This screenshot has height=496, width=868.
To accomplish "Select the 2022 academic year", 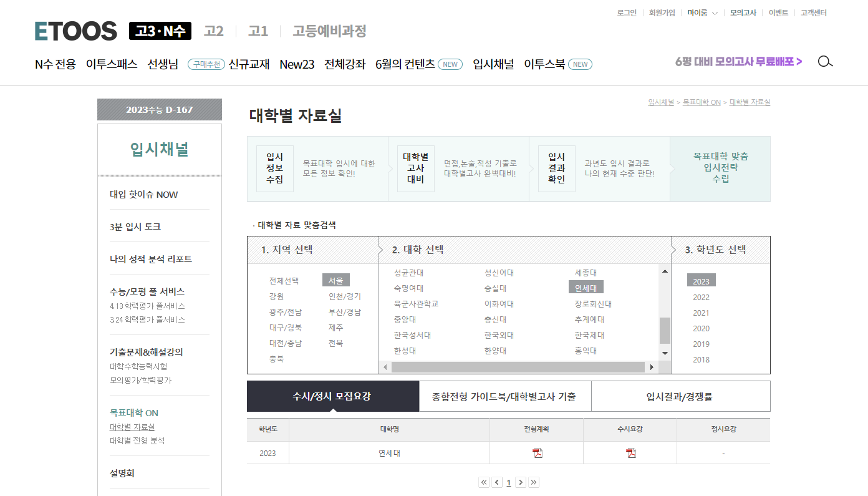I will click(701, 298).
